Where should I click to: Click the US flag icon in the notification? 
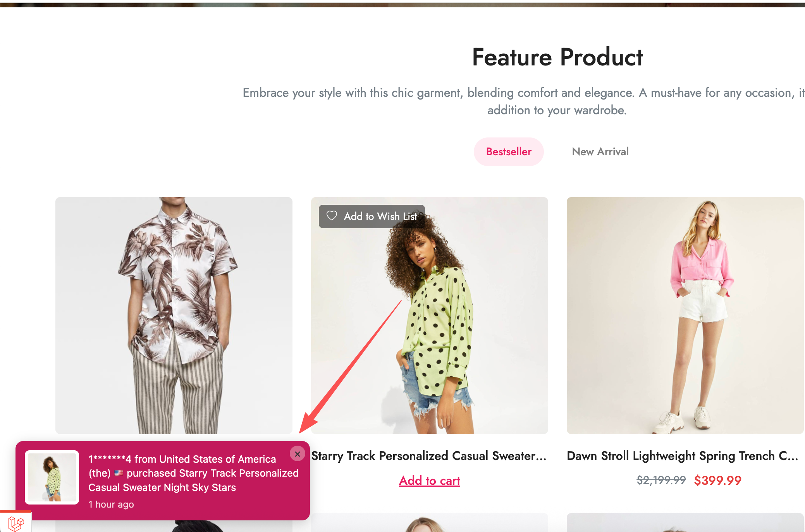coord(119,473)
